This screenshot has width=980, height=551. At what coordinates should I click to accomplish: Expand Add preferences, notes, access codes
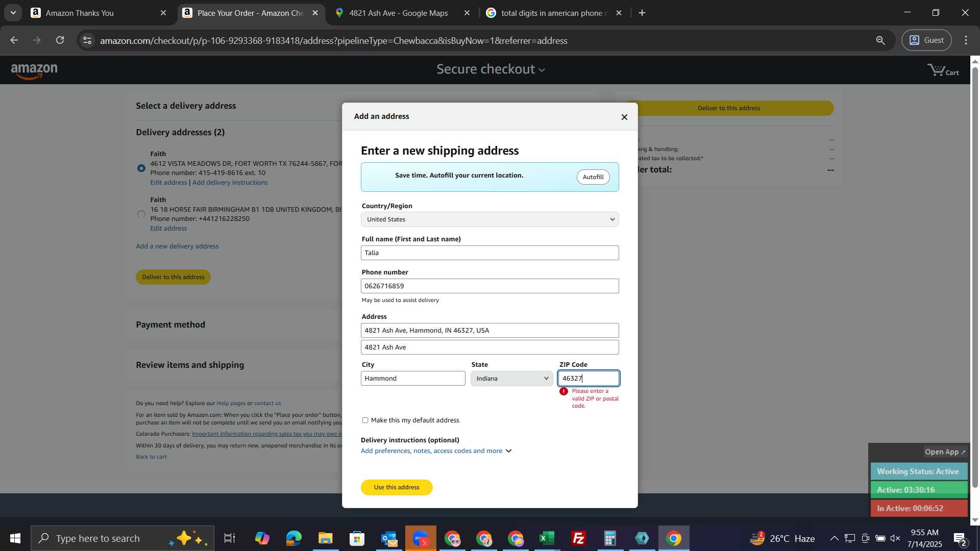436,451
